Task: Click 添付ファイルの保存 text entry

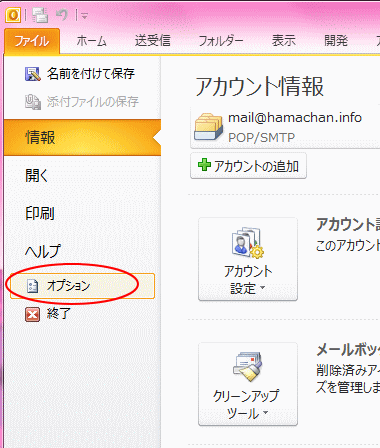Action: pos(92,102)
